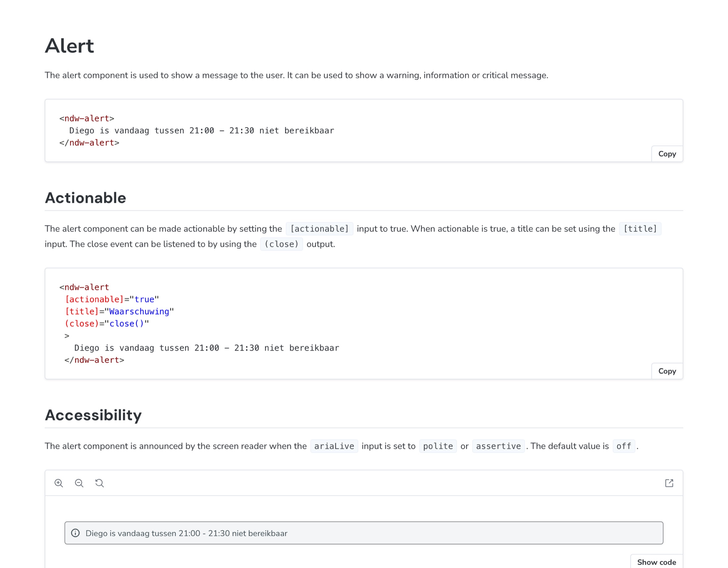728x568 pixels.
Task: Show code for the accessibility example
Action: (x=656, y=562)
